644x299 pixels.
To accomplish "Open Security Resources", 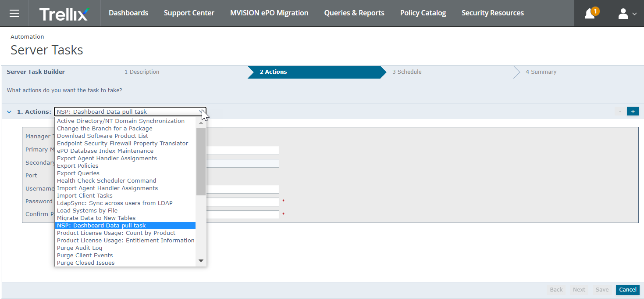I will 493,13.
